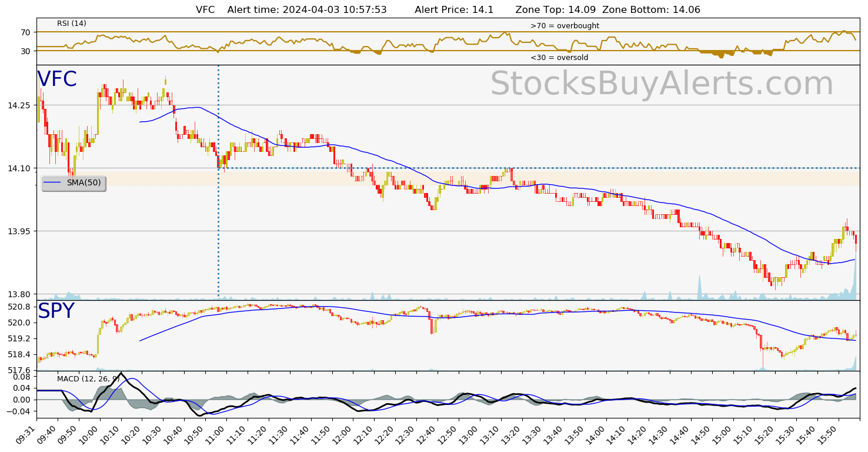
Task: Click the 15:00 time axis label
Action: [x=722, y=436]
